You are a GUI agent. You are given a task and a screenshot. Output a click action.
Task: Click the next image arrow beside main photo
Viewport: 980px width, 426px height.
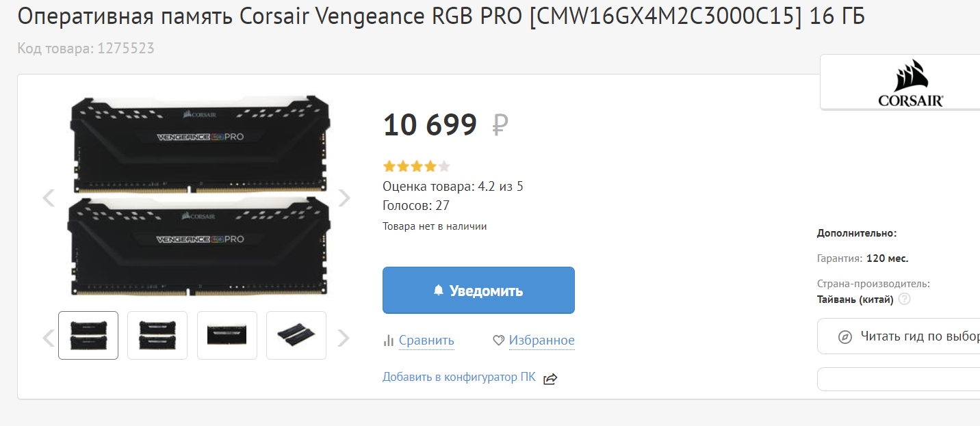tap(344, 198)
